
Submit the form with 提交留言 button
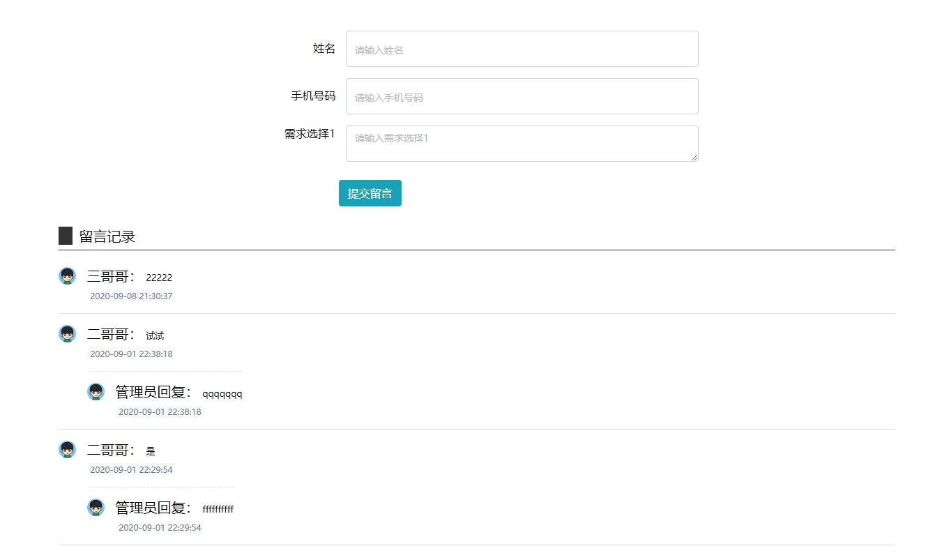pyautogui.click(x=370, y=193)
